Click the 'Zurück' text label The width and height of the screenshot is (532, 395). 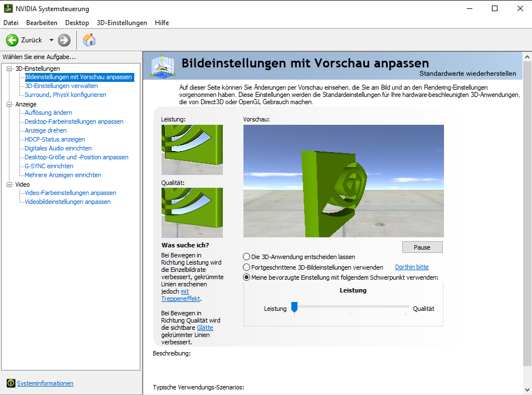[x=32, y=40]
